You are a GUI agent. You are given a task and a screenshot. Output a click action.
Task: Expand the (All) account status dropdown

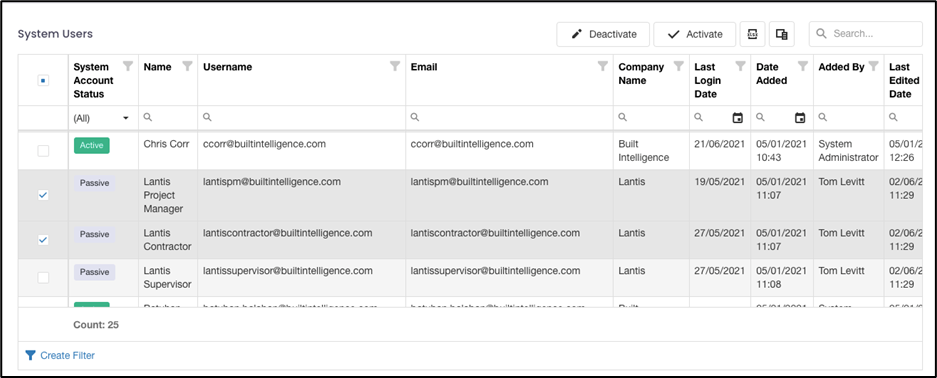(x=101, y=118)
